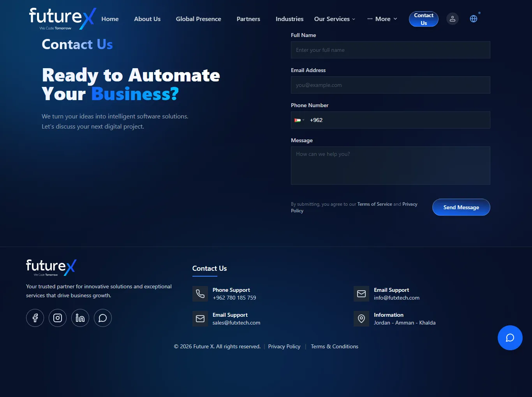
Task: Open the country flag selector in phone field
Action: point(299,120)
